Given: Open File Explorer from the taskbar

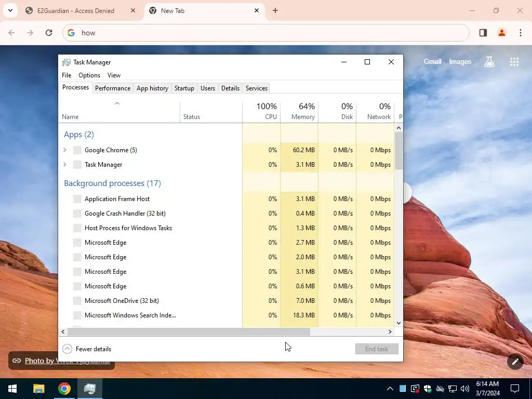Looking at the screenshot, I should click(38, 389).
